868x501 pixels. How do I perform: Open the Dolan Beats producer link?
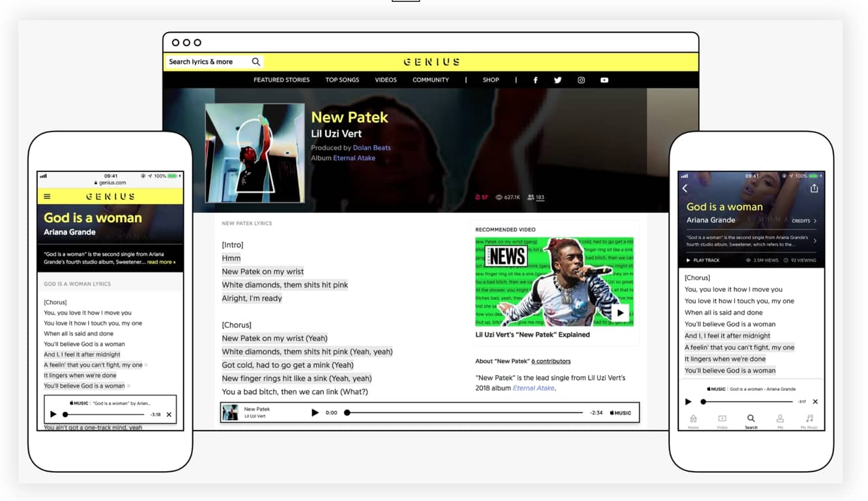(371, 148)
